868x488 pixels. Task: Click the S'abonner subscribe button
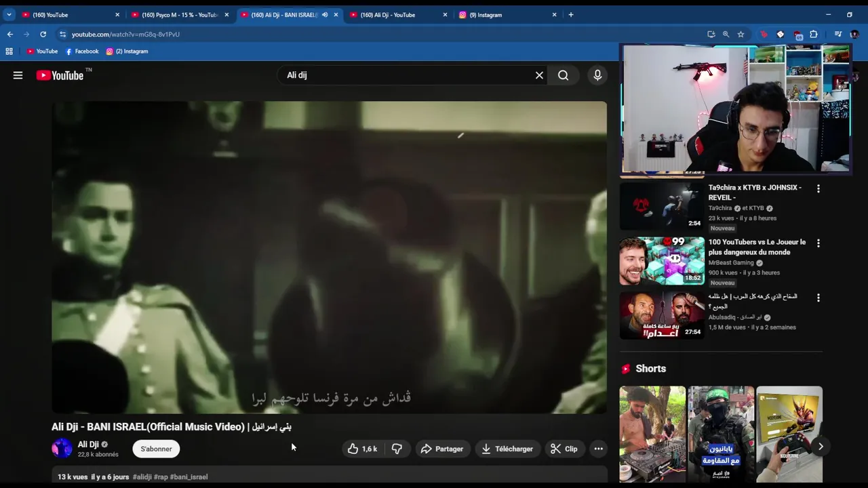coord(156,449)
